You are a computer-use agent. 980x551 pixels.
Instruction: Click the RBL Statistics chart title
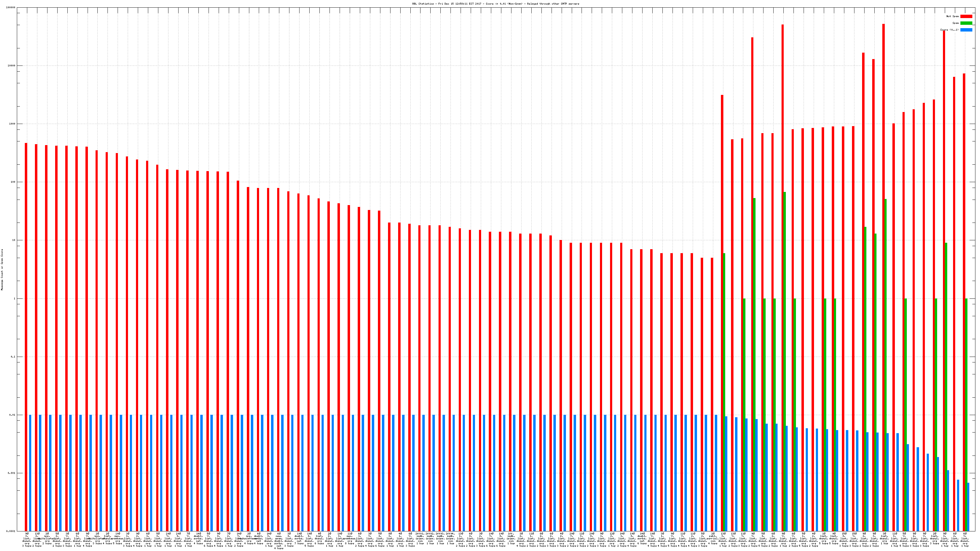coord(495,4)
